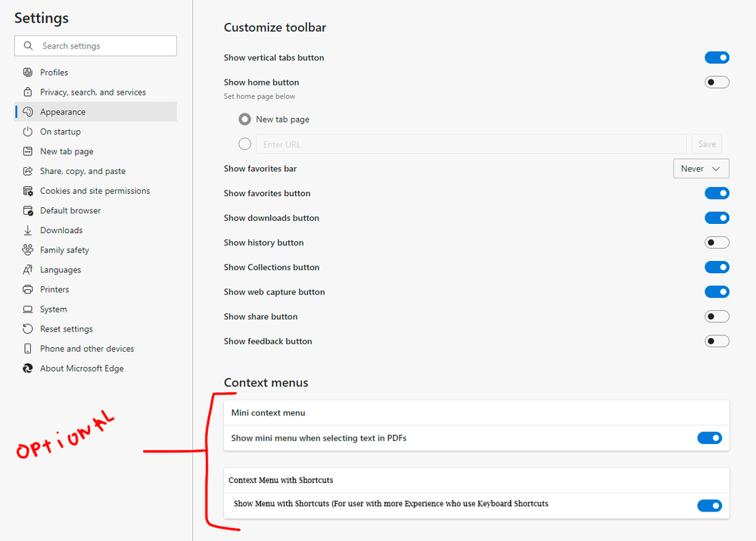
Task: Go to Cookies and site permissions
Action: 95,191
